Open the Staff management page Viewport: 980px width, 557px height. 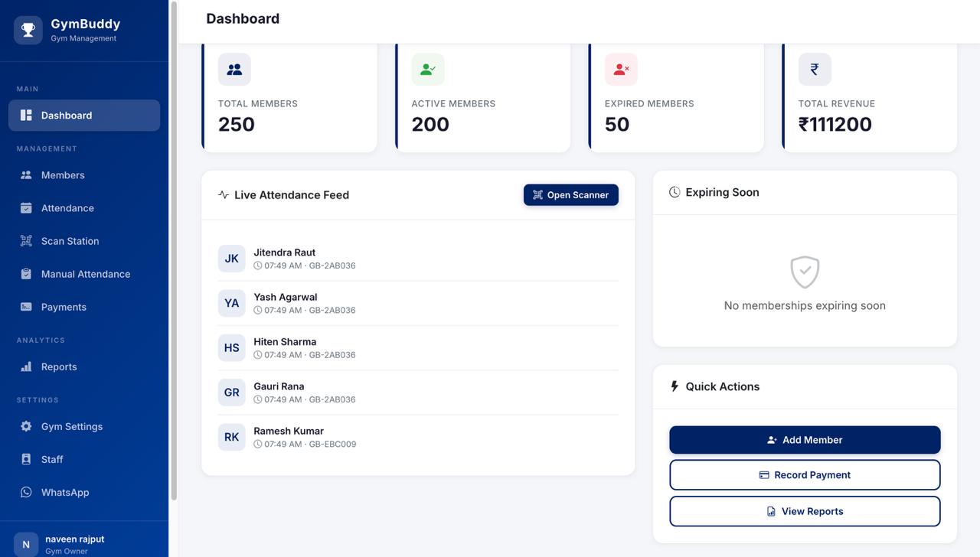[52, 460]
